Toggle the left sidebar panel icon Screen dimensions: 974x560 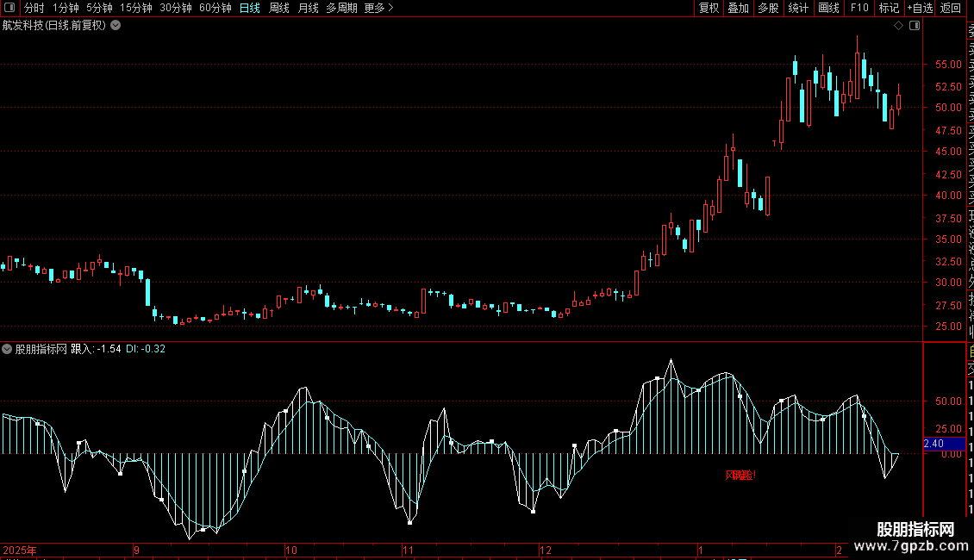click(x=9, y=8)
